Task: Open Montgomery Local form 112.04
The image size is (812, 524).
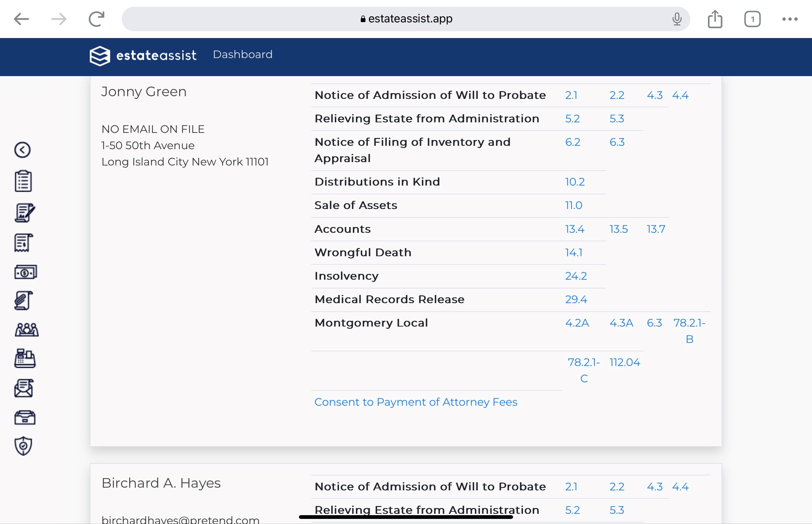Action: (x=625, y=363)
